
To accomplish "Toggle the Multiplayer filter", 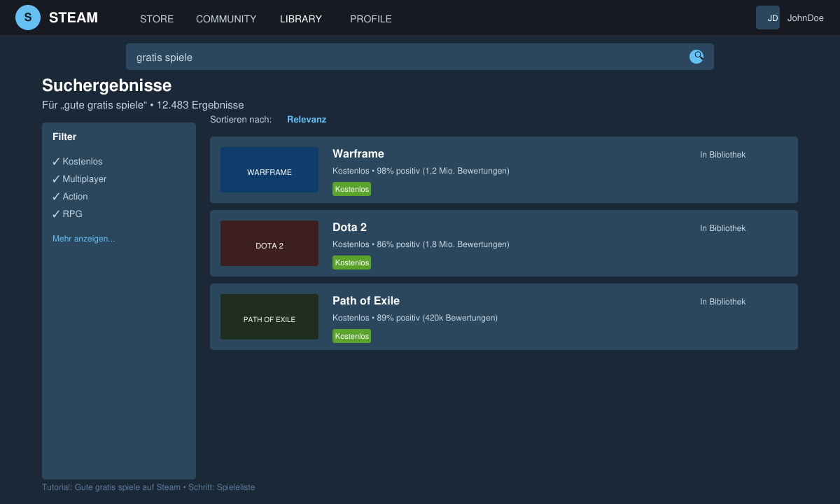I will 79,179.
